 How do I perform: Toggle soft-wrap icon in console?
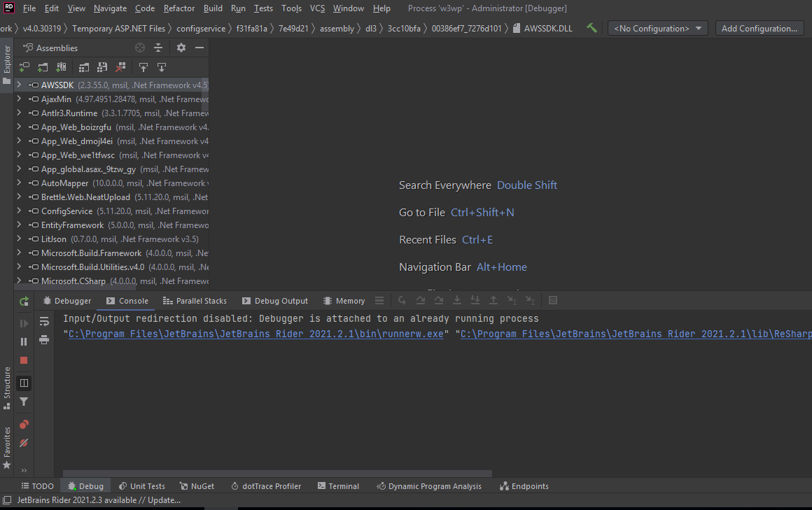44,322
